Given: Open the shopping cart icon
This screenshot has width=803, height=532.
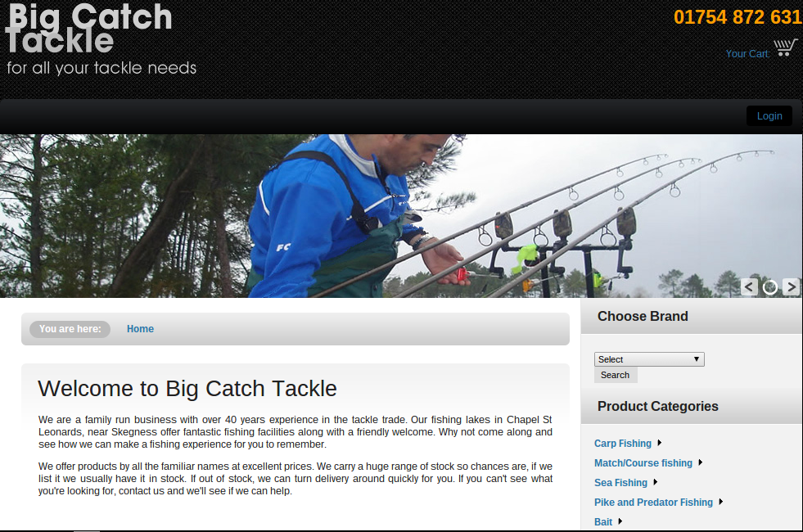Looking at the screenshot, I should pos(786,47).
